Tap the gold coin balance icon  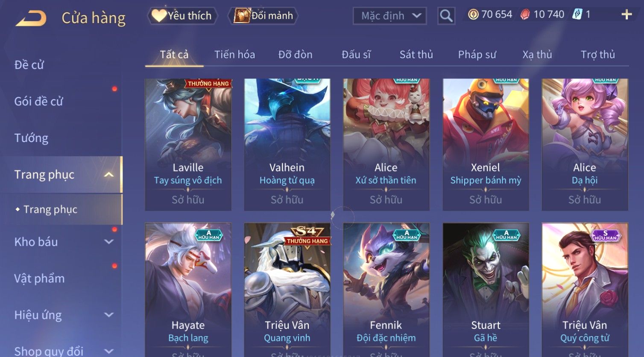473,15
